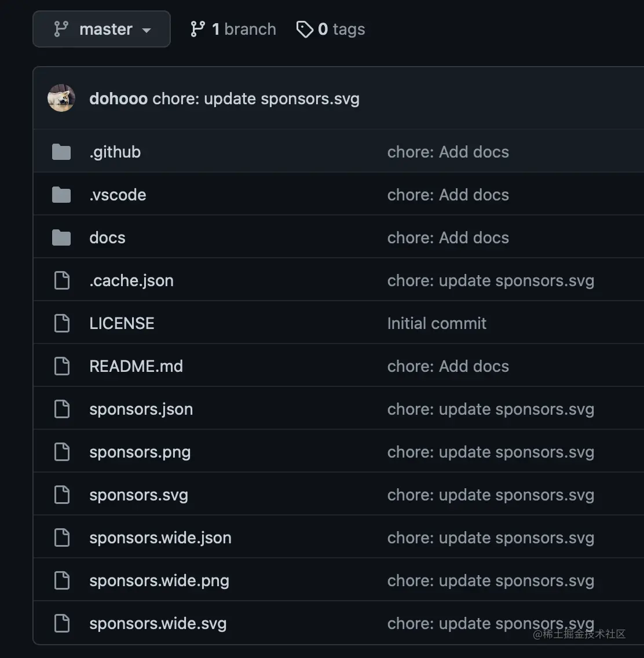Screen dimensions: 644x658
Task: Click the .github folder icon
Action: (61, 152)
